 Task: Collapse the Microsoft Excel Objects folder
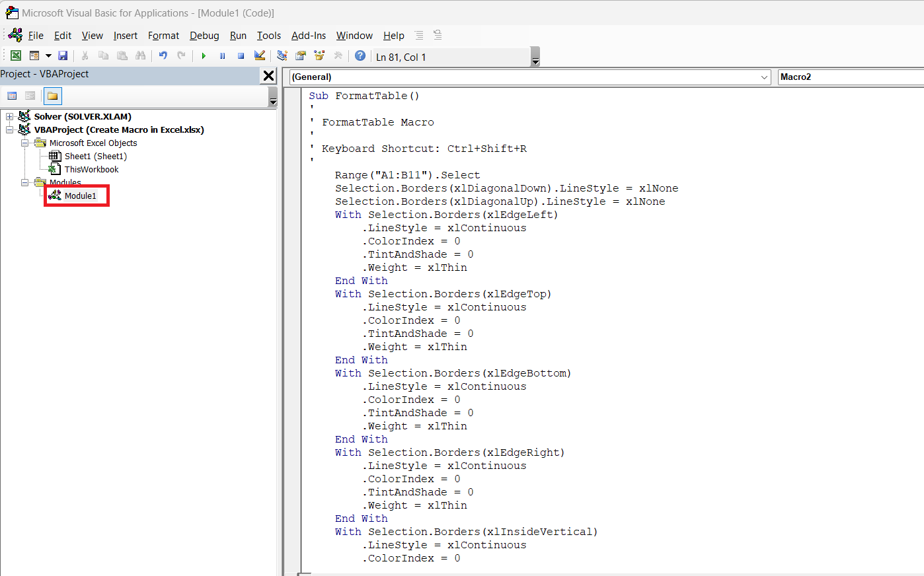(x=25, y=143)
